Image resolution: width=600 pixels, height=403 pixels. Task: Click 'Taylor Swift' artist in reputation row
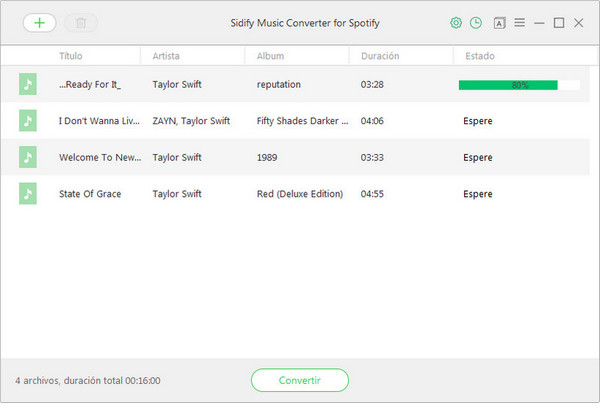point(177,84)
